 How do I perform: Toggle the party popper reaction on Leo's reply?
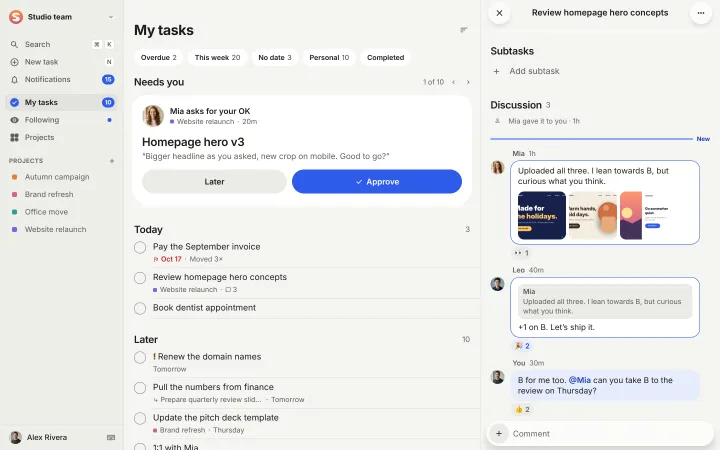click(x=522, y=346)
